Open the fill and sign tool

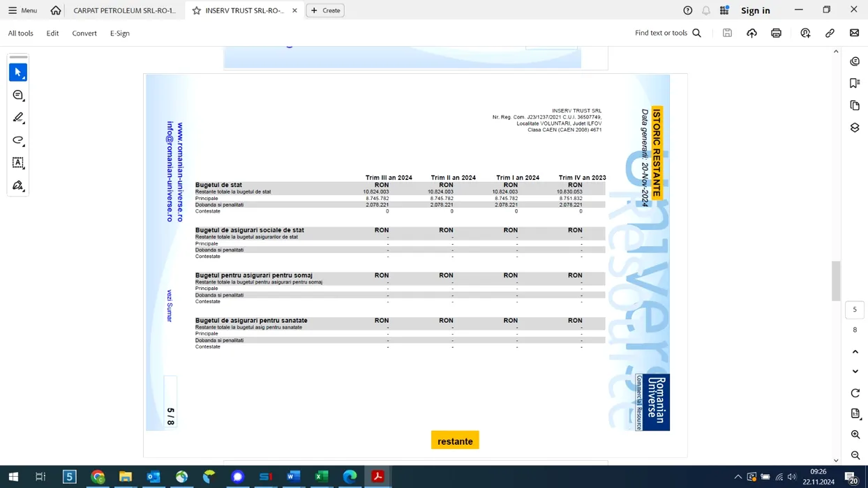[18, 185]
